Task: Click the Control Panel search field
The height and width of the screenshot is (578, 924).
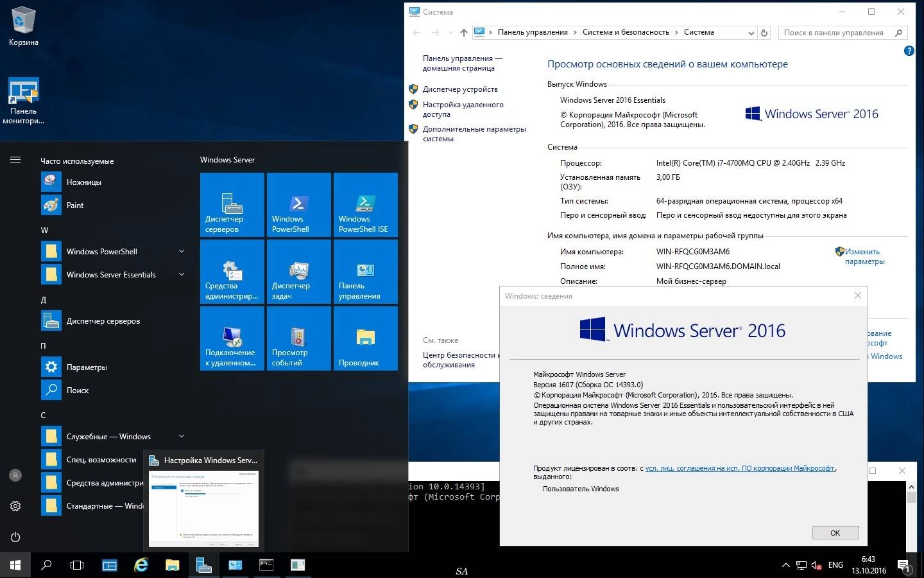Action: [x=842, y=33]
